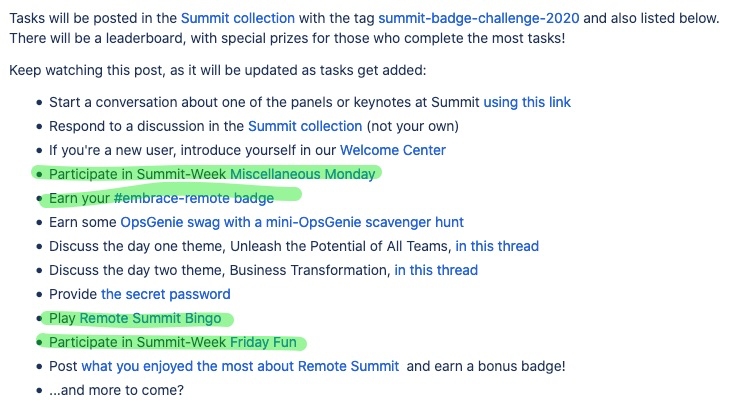Visit the Welcome Center link
Viewport: 730px width, 408px height.
[x=393, y=150]
